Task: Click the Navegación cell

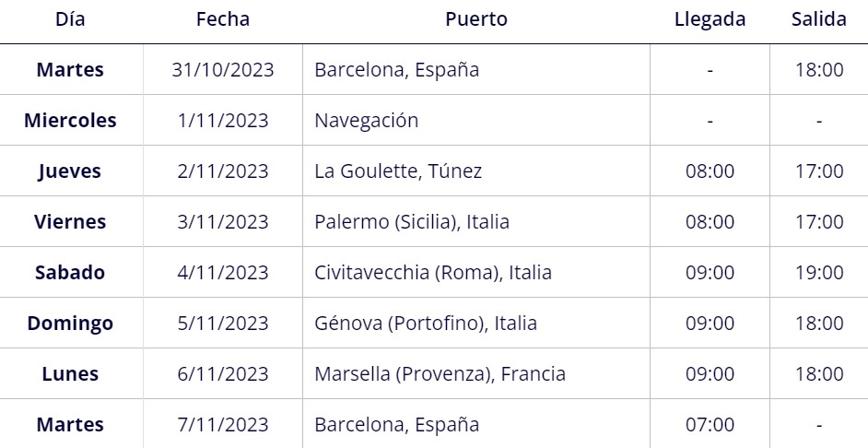Action: [x=367, y=121]
